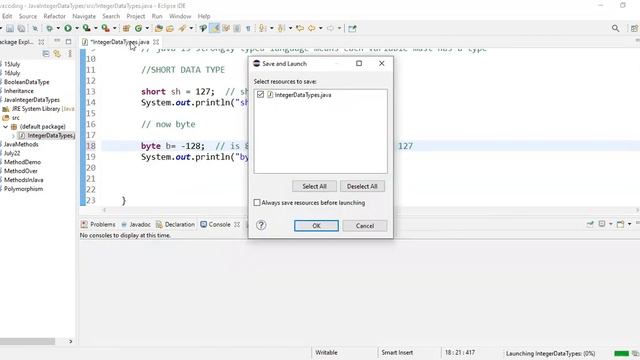Click Cancel in Save and Launch dialog

click(x=365, y=226)
